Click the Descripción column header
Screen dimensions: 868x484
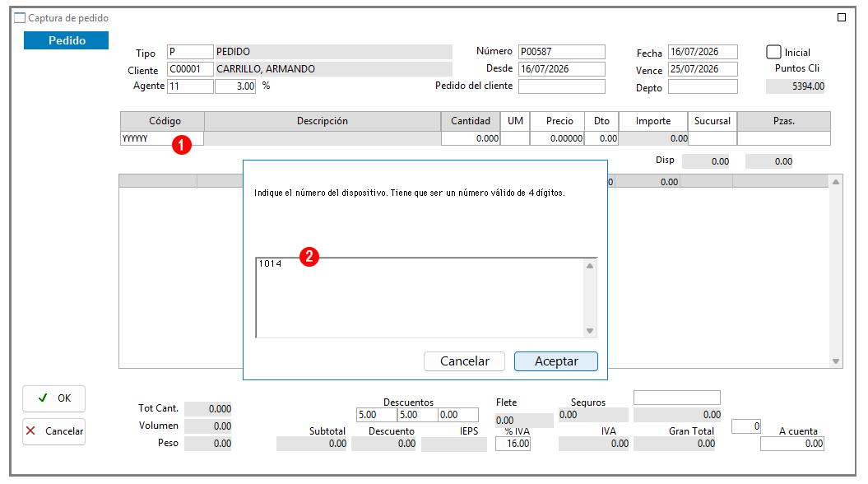323,121
